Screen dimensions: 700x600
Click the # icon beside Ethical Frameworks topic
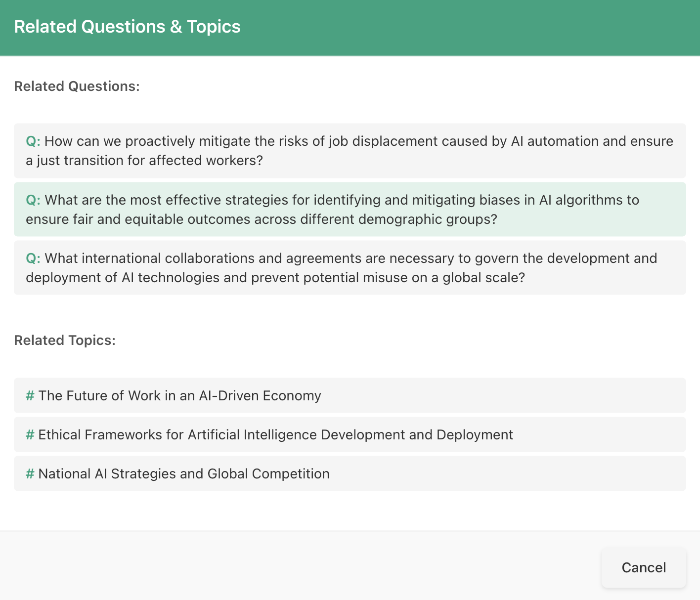29,434
